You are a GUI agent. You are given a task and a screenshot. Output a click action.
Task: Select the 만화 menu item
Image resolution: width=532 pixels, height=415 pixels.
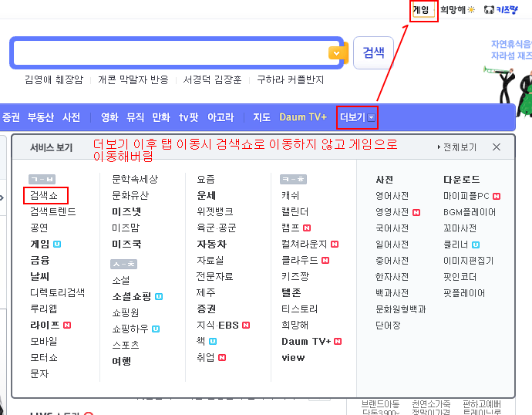click(x=161, y=117)
